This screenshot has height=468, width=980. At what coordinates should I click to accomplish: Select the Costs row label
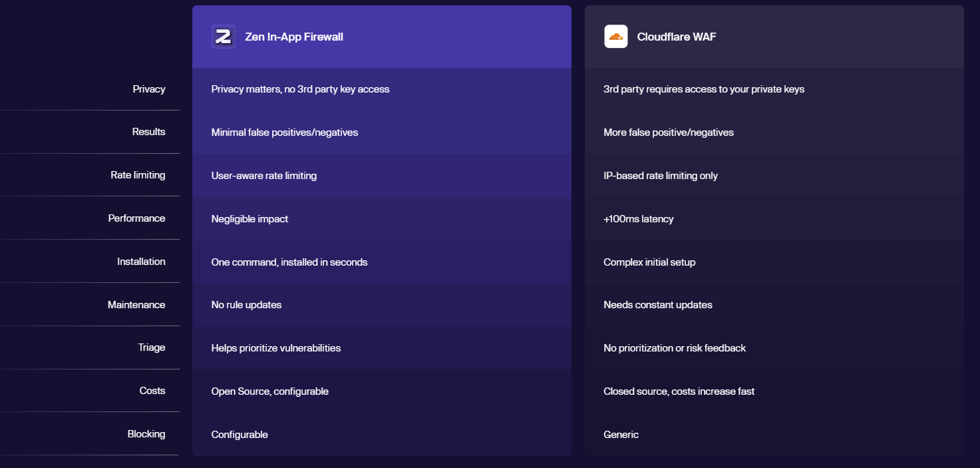(x=152, y=391)
